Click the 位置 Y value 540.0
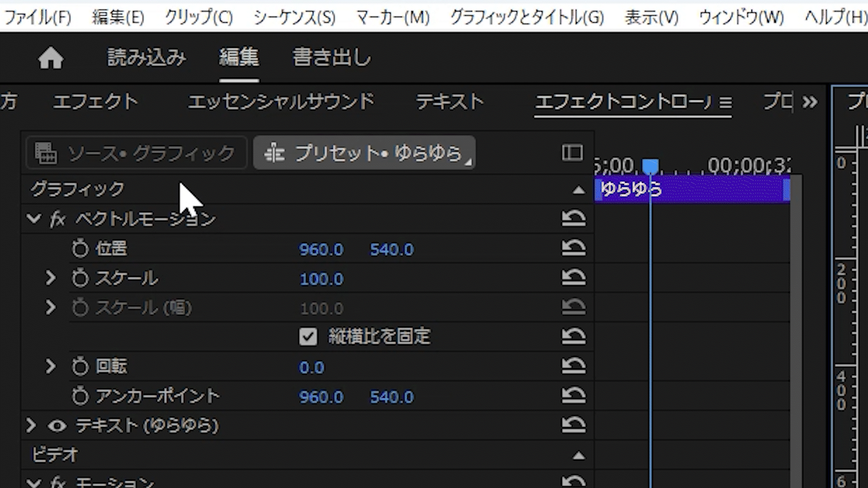Image resolution: width=868 pixels, height=488 pixels. [x=392, y=249]
